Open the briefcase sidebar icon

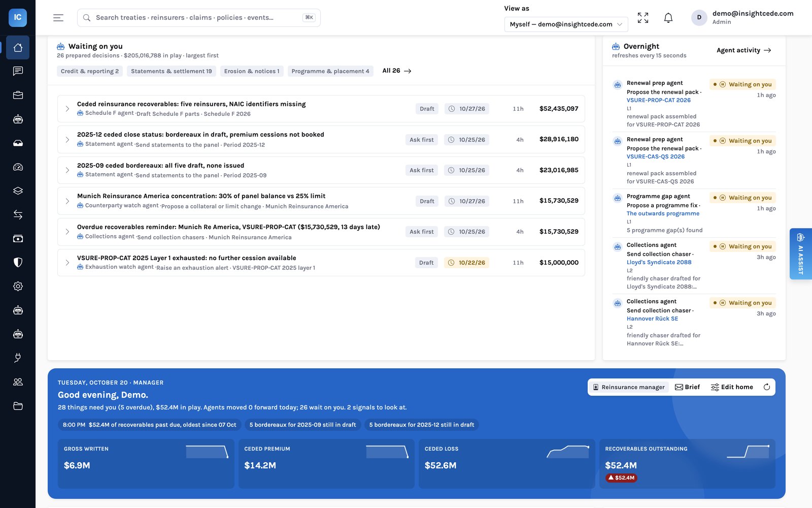(18, 95)
